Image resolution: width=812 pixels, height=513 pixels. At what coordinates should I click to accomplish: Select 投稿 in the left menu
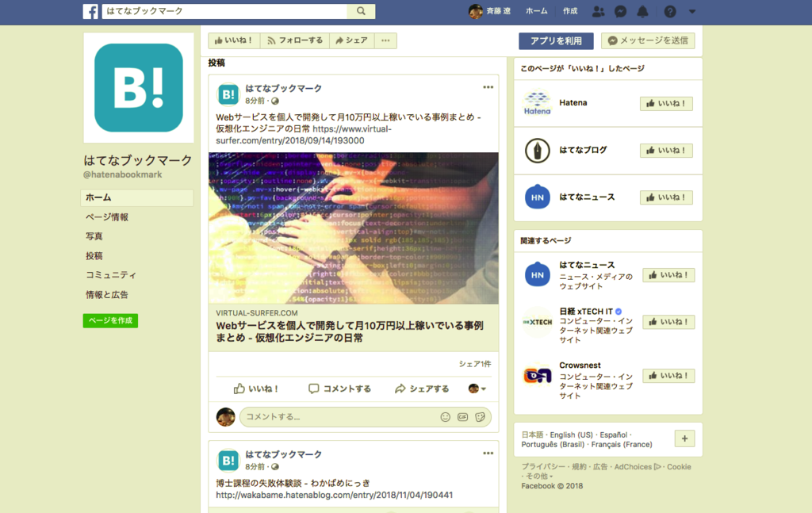coord(94,256)
